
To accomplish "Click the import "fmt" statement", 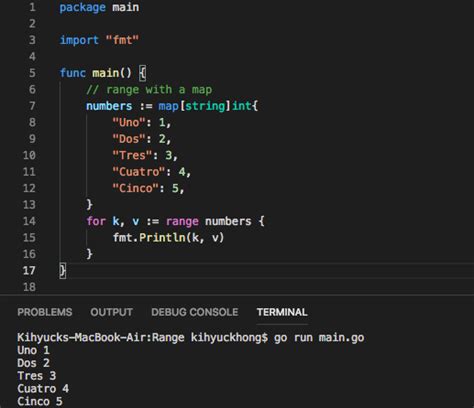I will pos(99,40).
